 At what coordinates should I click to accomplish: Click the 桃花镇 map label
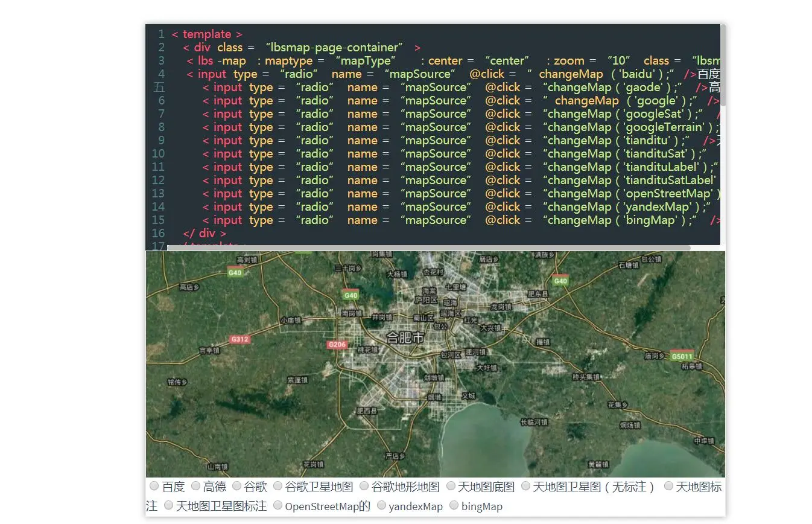[x=367, y=350]
